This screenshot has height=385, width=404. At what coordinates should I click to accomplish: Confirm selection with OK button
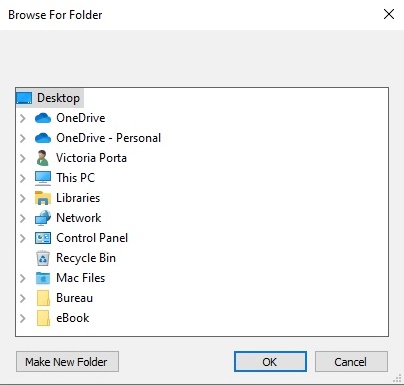270,362
